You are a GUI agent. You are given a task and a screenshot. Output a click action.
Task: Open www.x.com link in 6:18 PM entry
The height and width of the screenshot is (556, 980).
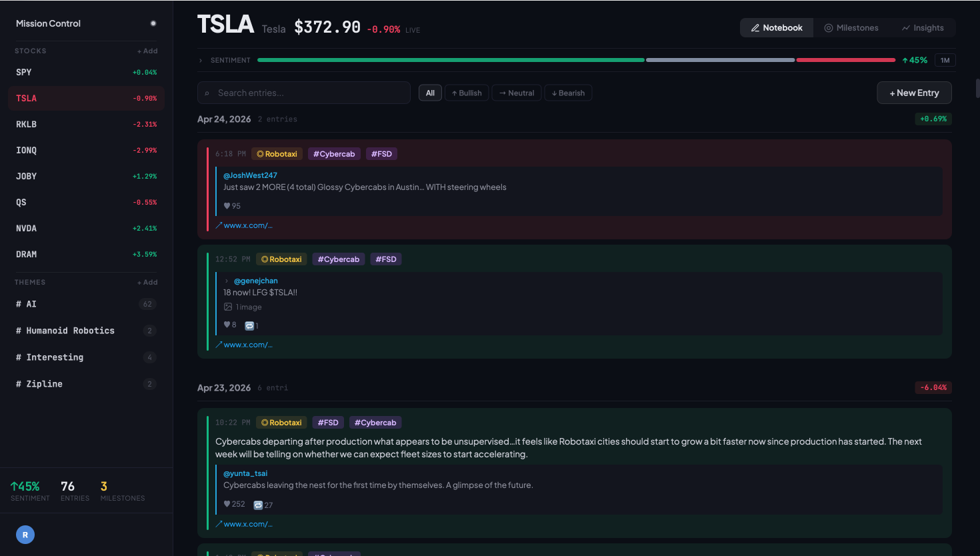244,225
